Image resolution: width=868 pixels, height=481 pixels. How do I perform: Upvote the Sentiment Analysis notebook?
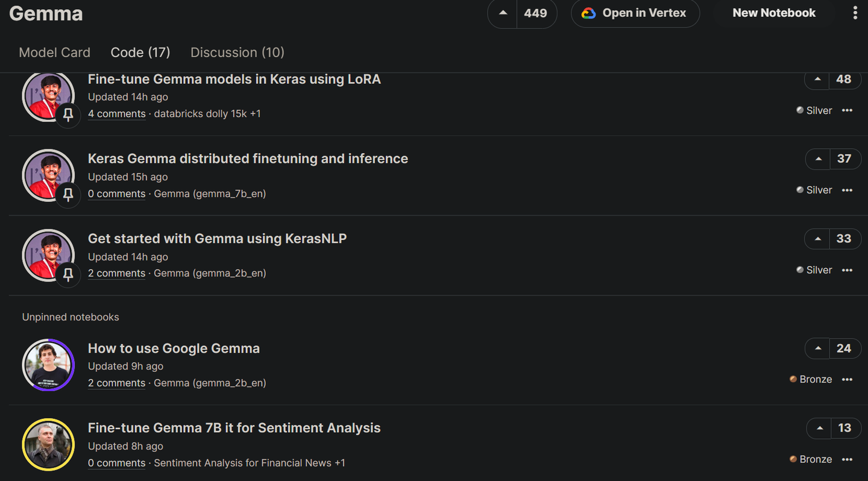click(x=819, y=428)
